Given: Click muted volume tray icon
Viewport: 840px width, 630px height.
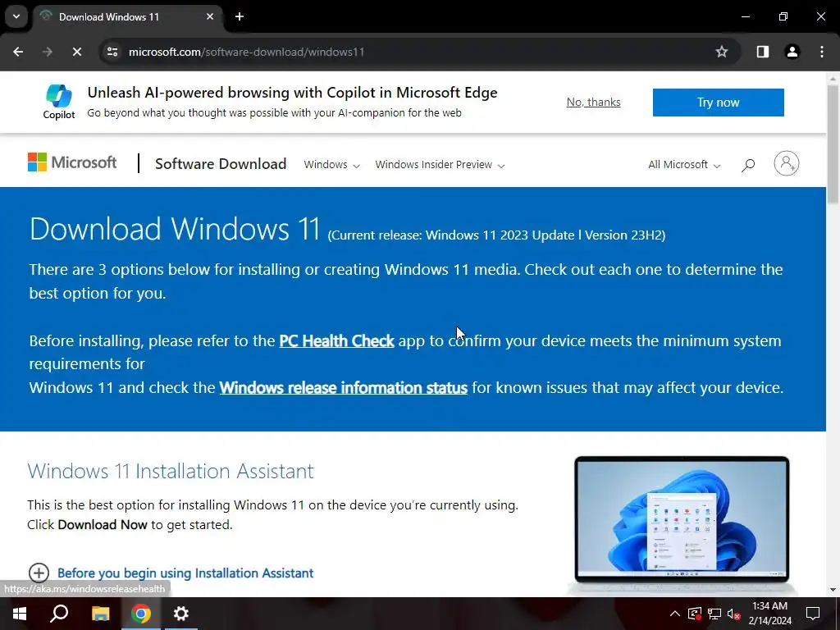Looking at the screenshot, I should (734, 614).
